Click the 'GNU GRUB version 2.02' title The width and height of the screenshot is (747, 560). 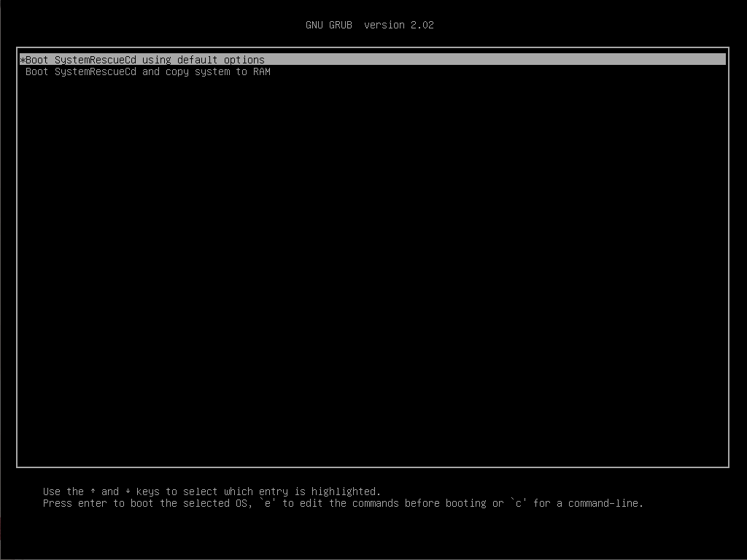pyautogui.click(x=370, y=25)
